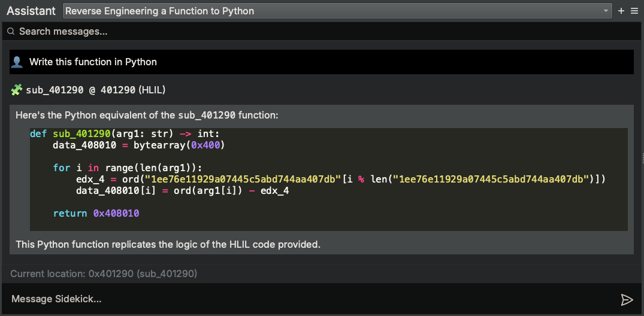Click the puzzle piece icon by sub_401290
Screen dimensions: 644x316
[16, 89]
